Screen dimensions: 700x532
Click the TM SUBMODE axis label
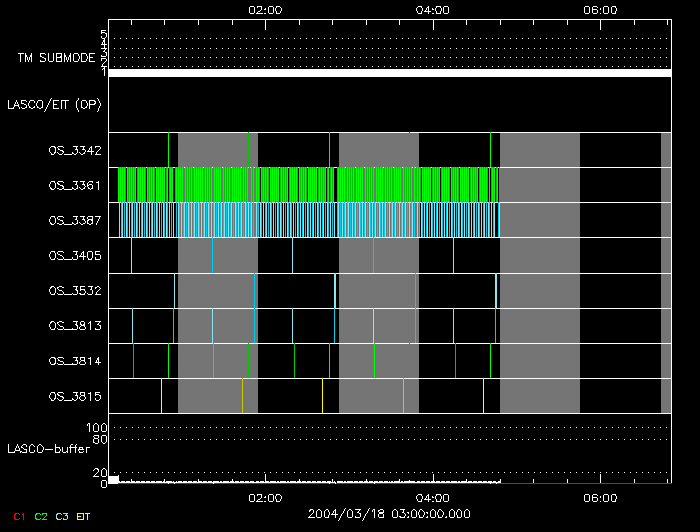[55, 58]
